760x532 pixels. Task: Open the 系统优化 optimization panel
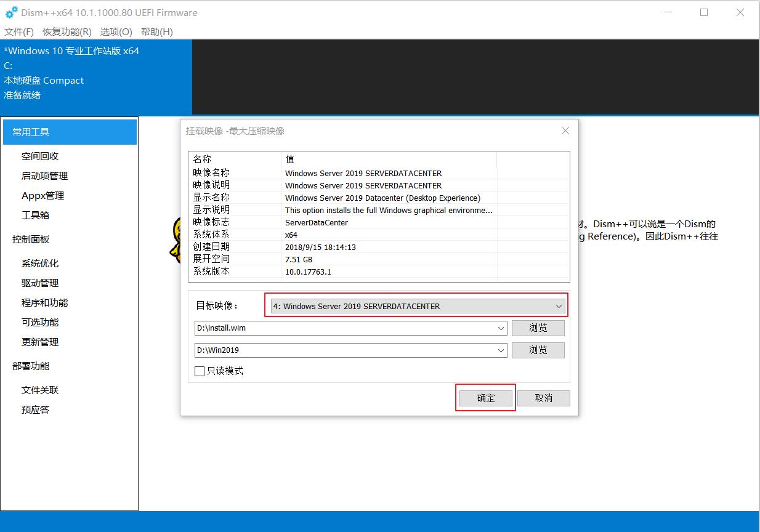pyautogui.click(x=39, y=263)
